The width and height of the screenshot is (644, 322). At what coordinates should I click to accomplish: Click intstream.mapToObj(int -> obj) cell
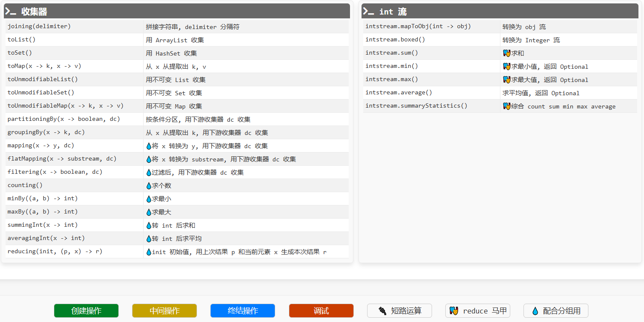(432, 26)
